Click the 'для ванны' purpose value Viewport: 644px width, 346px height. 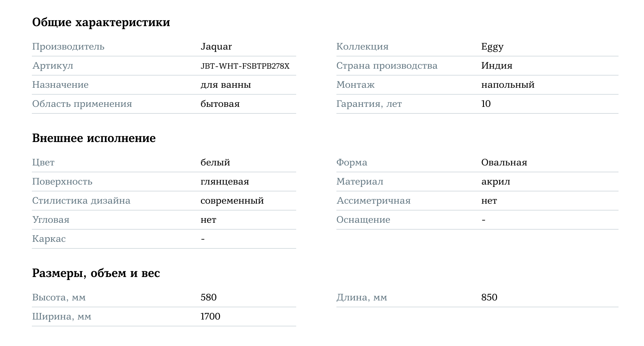pos(225,85)
